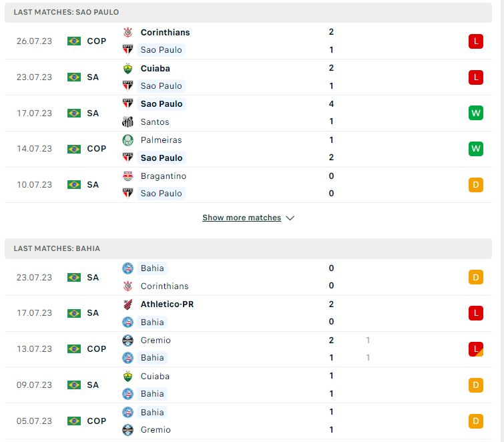Select the Last Matches: Bahia header
The width and height of the screenshot is (504, 442).
click(248, 248)
